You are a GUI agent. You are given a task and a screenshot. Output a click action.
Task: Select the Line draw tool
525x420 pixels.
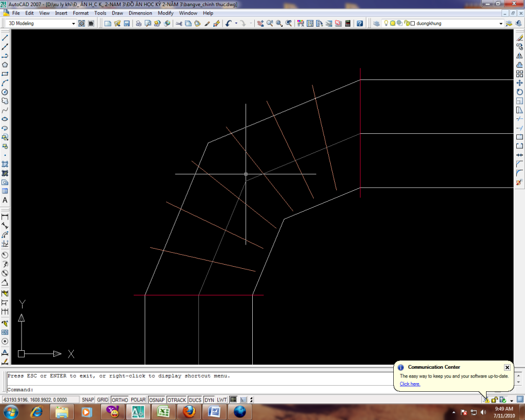tap(5, 38)
